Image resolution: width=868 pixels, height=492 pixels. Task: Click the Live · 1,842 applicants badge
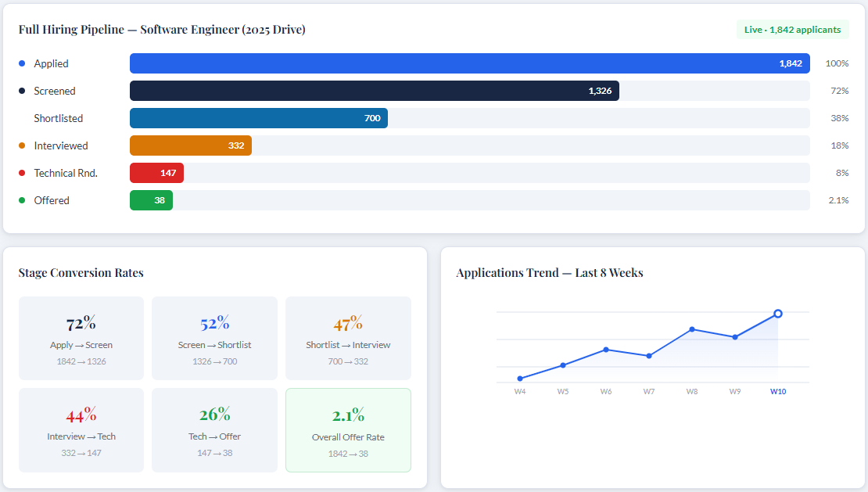pyautogui.click(x=793, y=28)
